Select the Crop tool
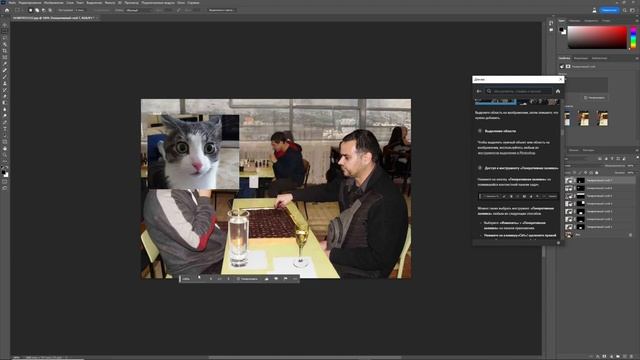The width and height of the screenshot is (640, 360). (x=5, y=51)
